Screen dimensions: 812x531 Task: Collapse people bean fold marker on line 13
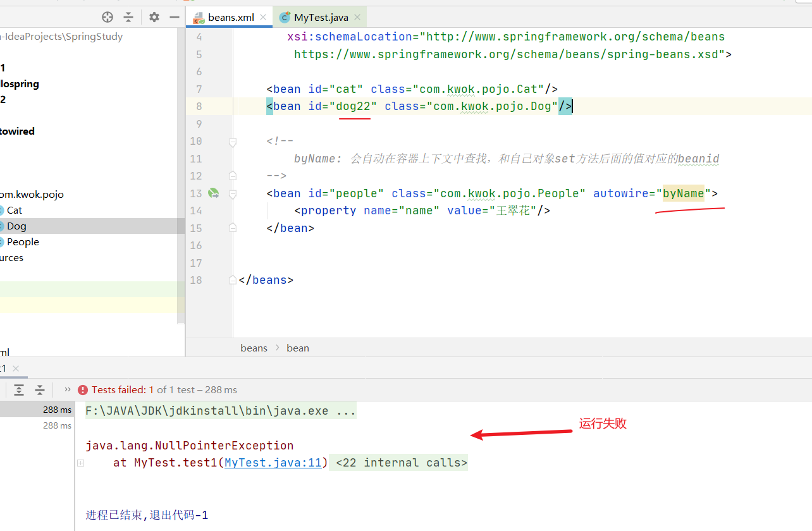coord(233,193)
